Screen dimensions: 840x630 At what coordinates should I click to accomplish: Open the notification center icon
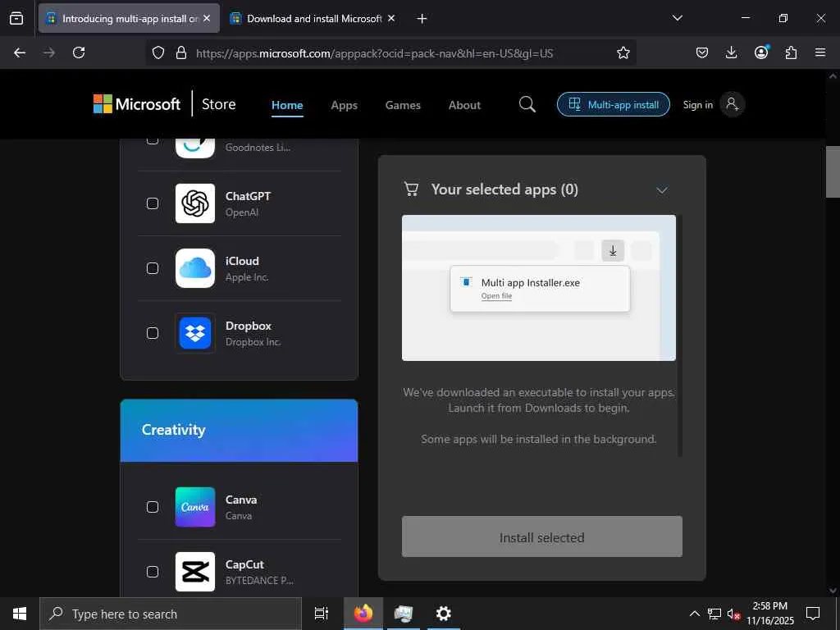[813, 614]
